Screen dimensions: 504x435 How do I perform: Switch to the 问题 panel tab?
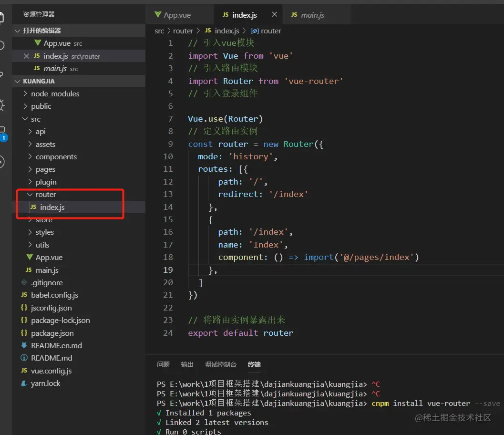click(x=163, y=364)
